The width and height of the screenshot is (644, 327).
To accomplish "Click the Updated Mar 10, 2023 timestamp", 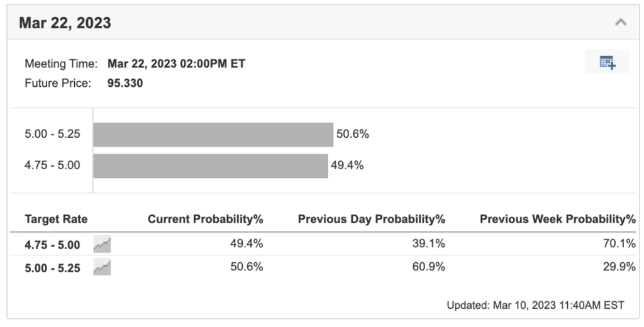I will click(536, 305).
